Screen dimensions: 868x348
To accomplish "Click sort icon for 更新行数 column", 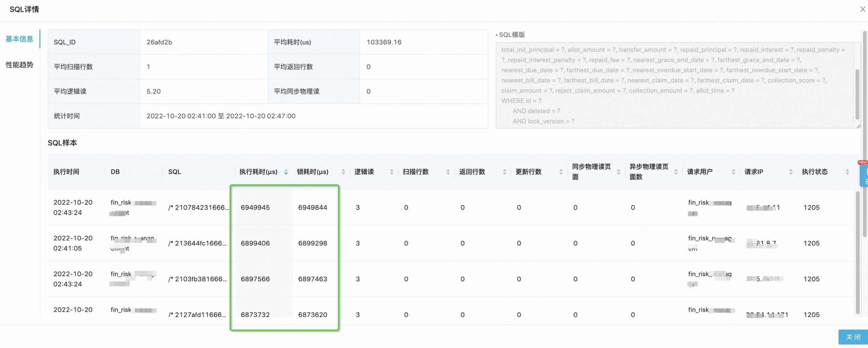I will point(561,172).
